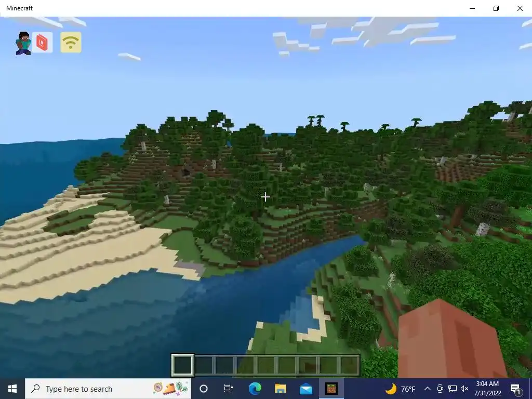The height and width of the screenshot is (399, 532).
Task: Click the Minecraft grass block taskbar icon
Action: coord(331,389)
